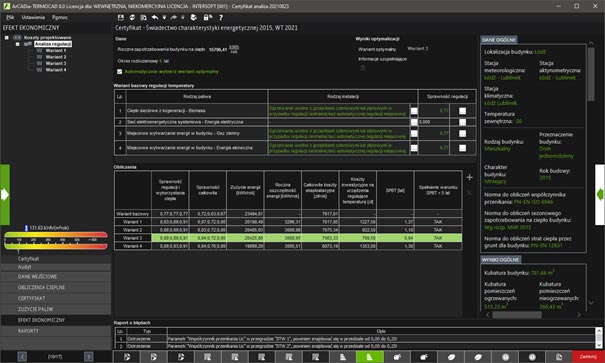
Task: Click the redo arrow toolbar icon
Action: pos(173,17)
